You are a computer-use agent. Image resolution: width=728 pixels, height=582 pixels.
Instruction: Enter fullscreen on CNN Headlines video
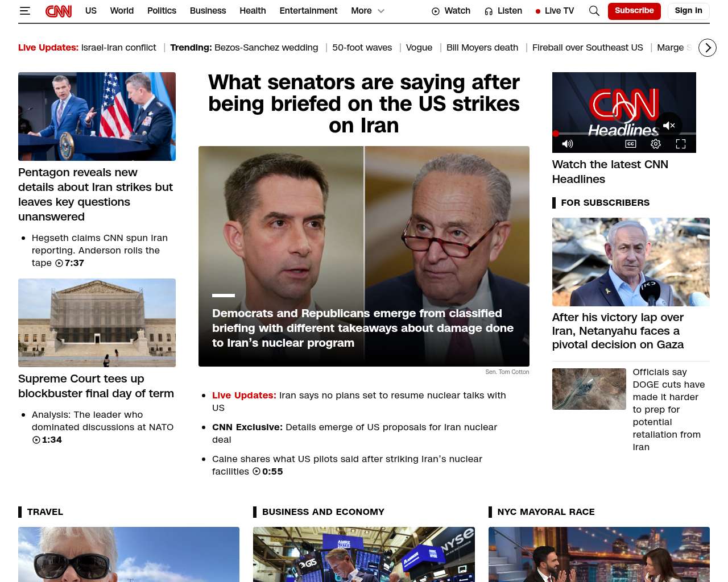[x=681, y=144]
